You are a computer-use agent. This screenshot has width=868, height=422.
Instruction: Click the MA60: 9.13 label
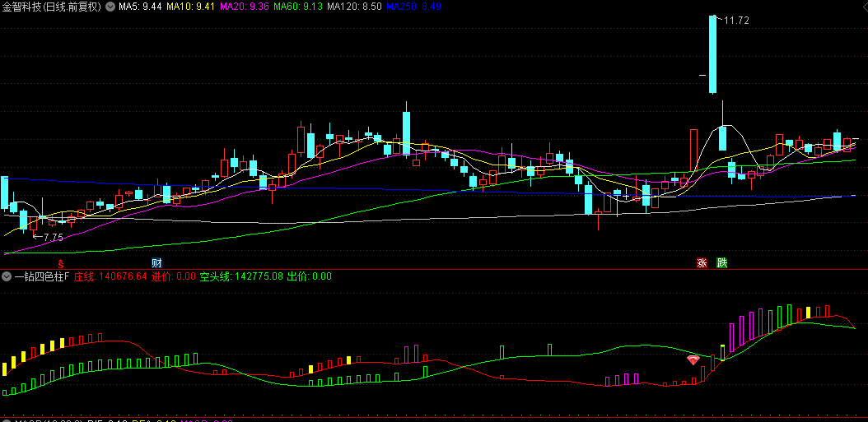coord(298,7)
